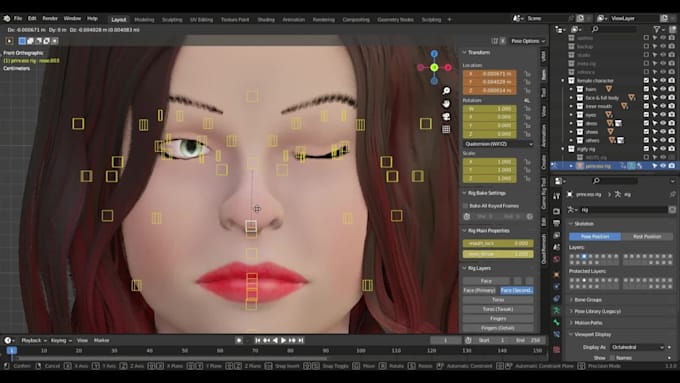Toggle the use preview range clock icon
This screenshot has width=680, height=383.
pos(468,340)
